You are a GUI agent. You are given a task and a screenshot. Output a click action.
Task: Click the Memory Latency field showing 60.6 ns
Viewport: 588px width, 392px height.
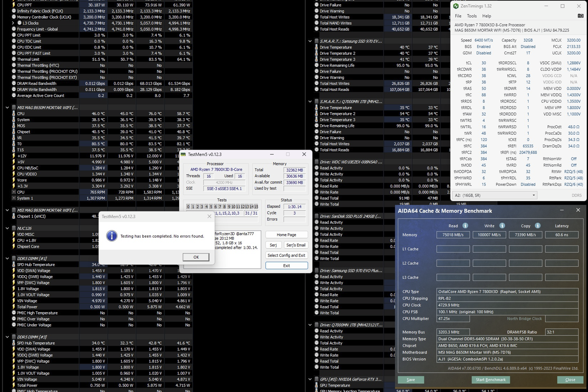click(x=562, y=235)
